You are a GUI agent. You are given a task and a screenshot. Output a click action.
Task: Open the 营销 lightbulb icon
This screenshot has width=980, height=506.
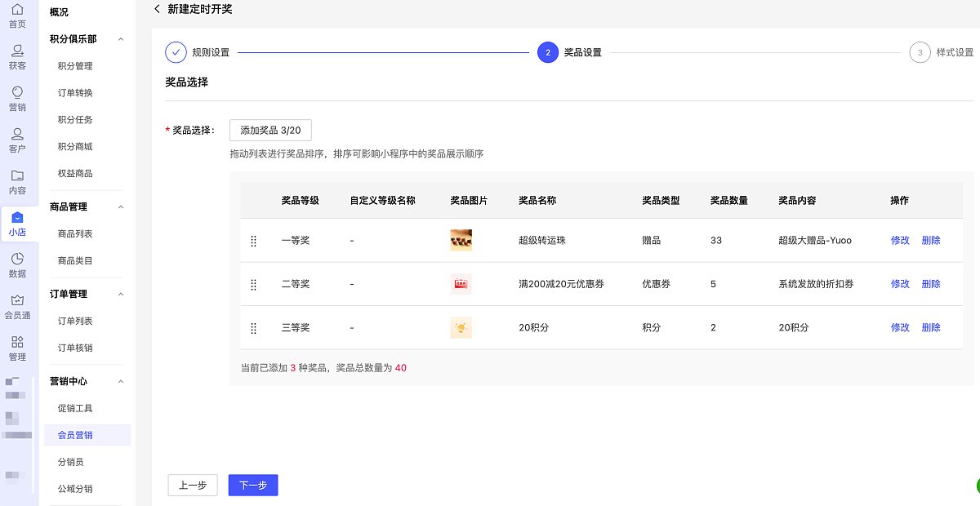17,92
